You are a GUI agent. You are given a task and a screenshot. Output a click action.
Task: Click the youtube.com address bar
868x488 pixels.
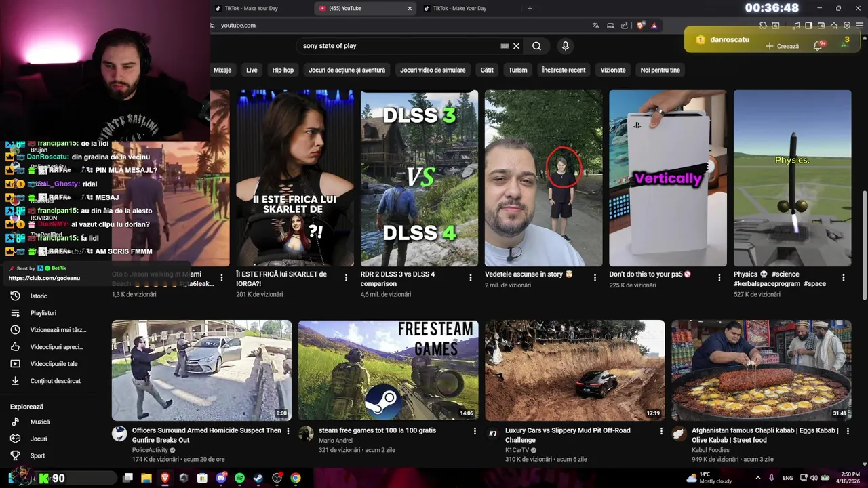[400, 26]
